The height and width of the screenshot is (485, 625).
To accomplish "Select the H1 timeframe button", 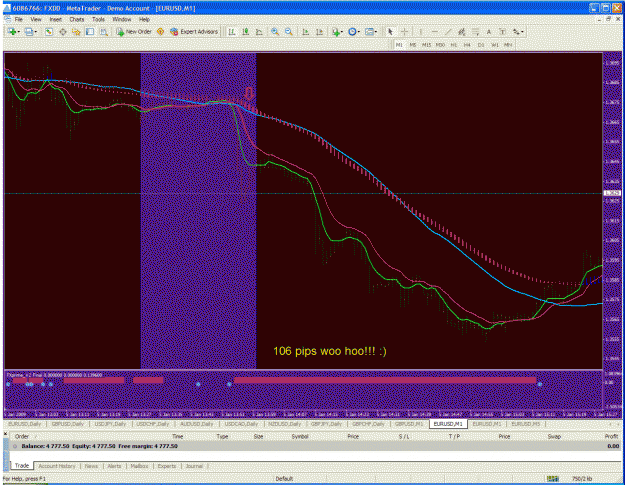I will pos(454,45).
